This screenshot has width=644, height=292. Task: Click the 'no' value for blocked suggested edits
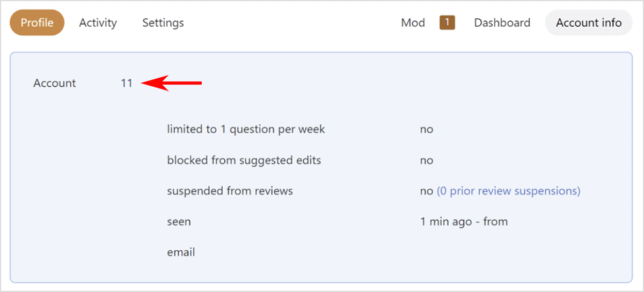click(x=426, y=160)
